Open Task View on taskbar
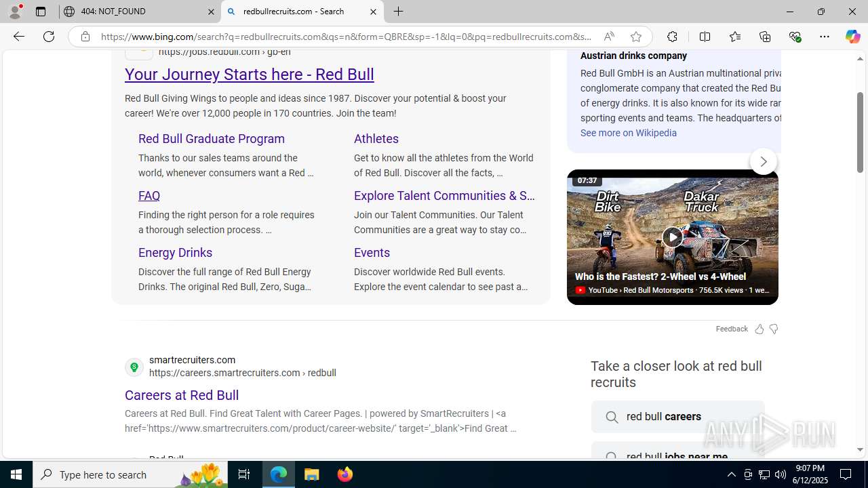 [244, 474]
